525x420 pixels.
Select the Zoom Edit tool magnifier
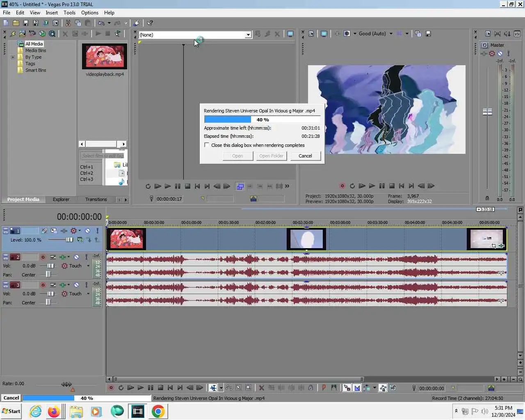249,388
